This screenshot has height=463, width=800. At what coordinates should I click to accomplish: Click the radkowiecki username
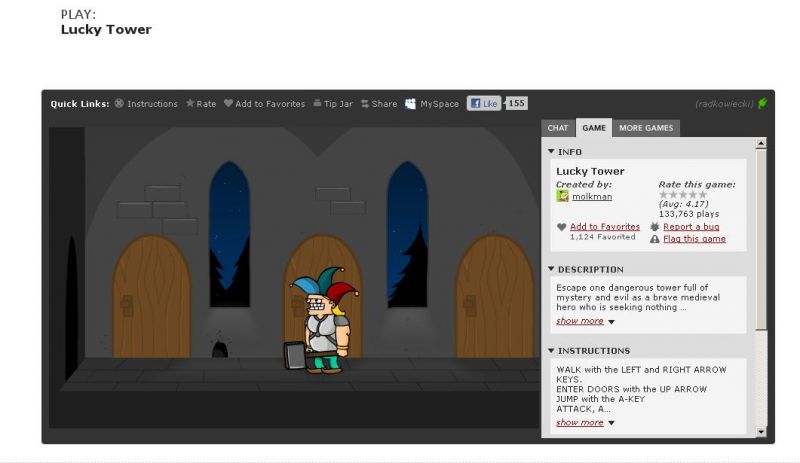[x=724, y=104]
